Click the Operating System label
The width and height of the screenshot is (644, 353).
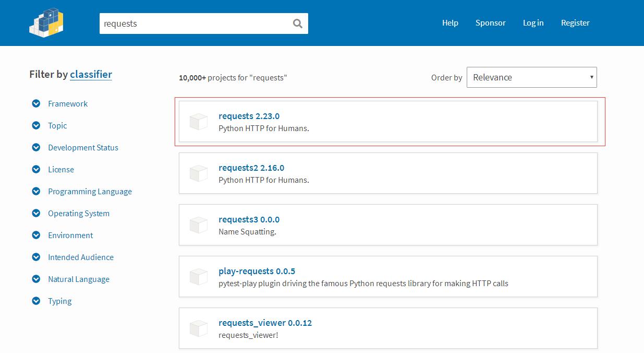pos(79,214)
